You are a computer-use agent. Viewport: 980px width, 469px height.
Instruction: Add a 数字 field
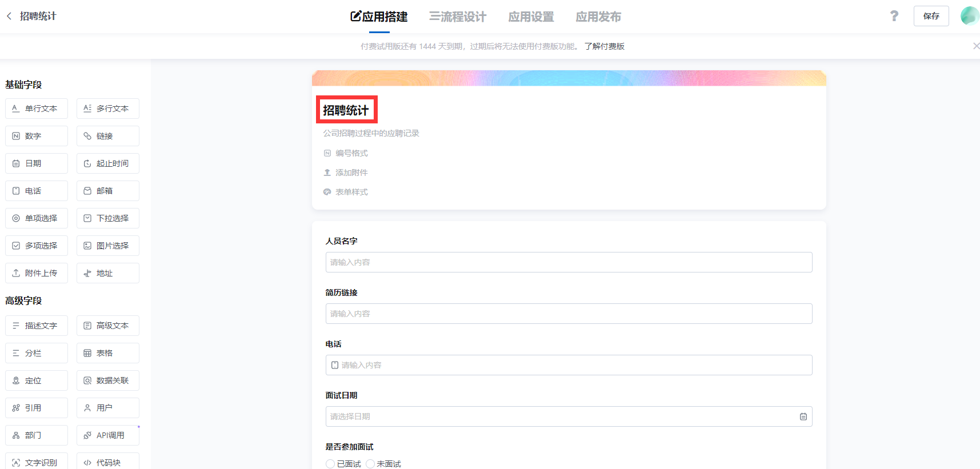pyautogui.click(x=37, y=136)
